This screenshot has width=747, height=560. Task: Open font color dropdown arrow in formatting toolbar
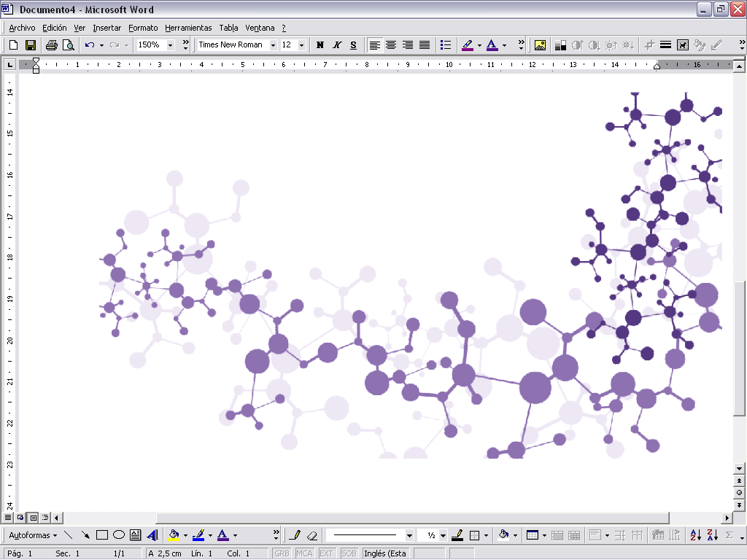(x=504, y=45)
